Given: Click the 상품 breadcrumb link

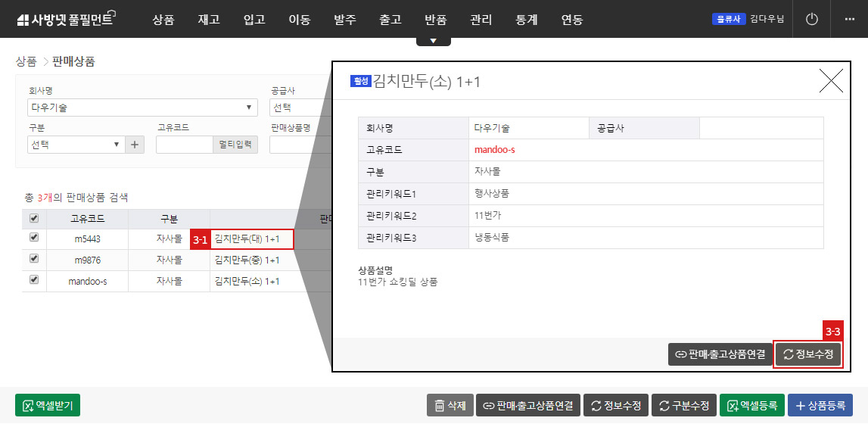Looking at the screenshot, I should pos(26,61).
